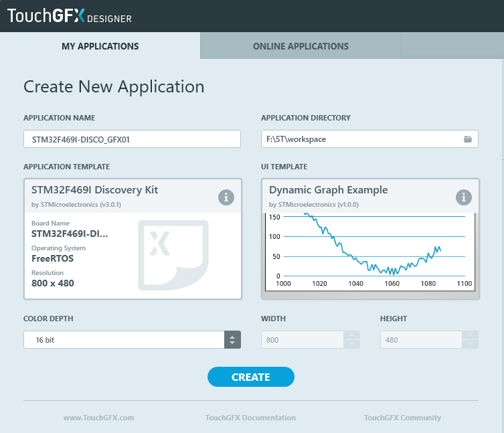The width and height of the screenshot is (504, 433).
Task: Decrease width with stepper down arrow
Action: point(351,344)
